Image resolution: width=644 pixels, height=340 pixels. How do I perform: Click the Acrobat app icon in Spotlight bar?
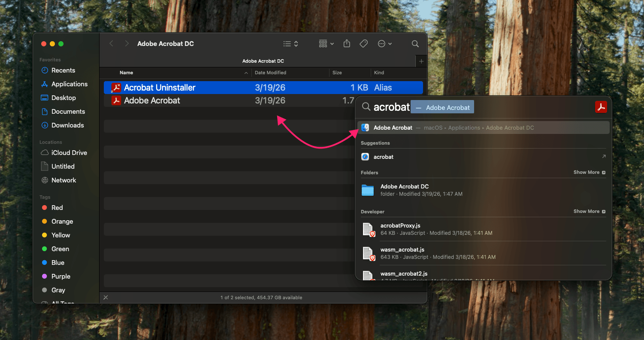coord(601,107)
